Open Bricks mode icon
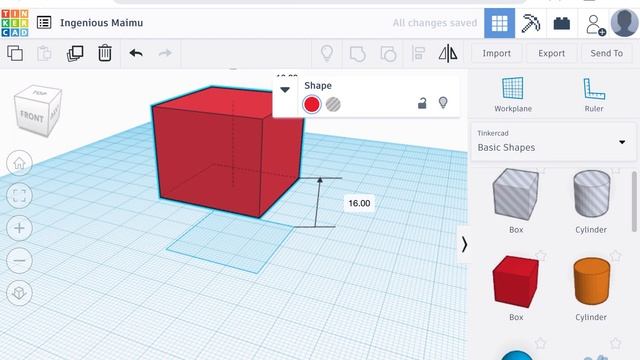The height and width of the screenshot is (360, 640). click(562, 23)
